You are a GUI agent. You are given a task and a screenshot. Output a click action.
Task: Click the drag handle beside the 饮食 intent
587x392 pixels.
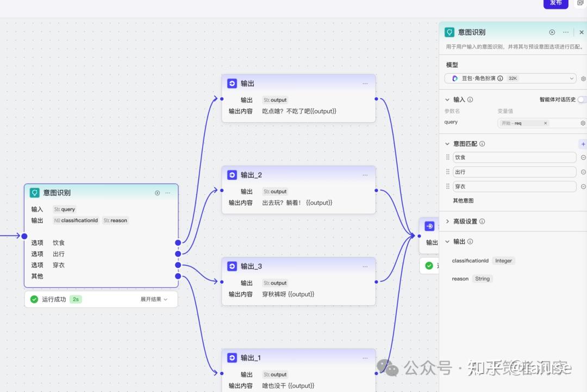pyautogui.click(x=447, y=157)
